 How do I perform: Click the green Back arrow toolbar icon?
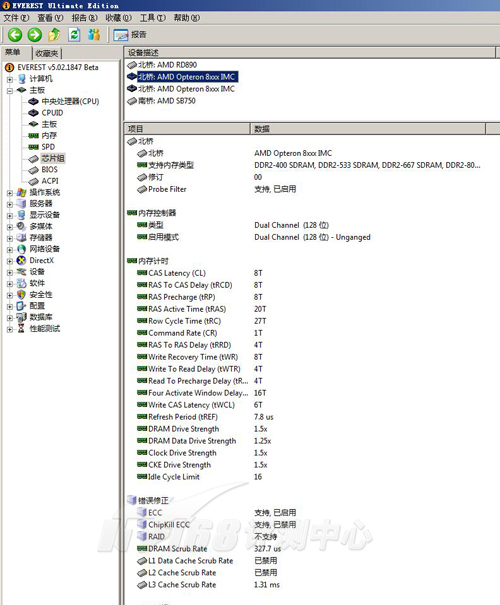(x=15, y=35)
